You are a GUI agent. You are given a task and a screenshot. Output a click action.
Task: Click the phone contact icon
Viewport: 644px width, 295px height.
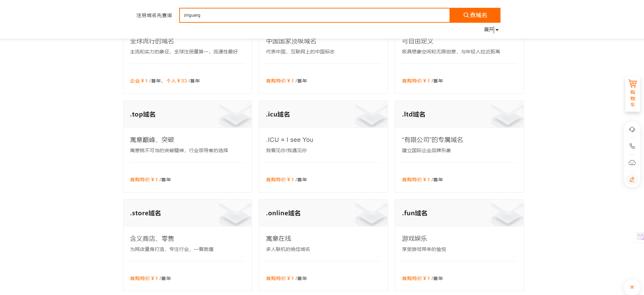click(632, 146)
